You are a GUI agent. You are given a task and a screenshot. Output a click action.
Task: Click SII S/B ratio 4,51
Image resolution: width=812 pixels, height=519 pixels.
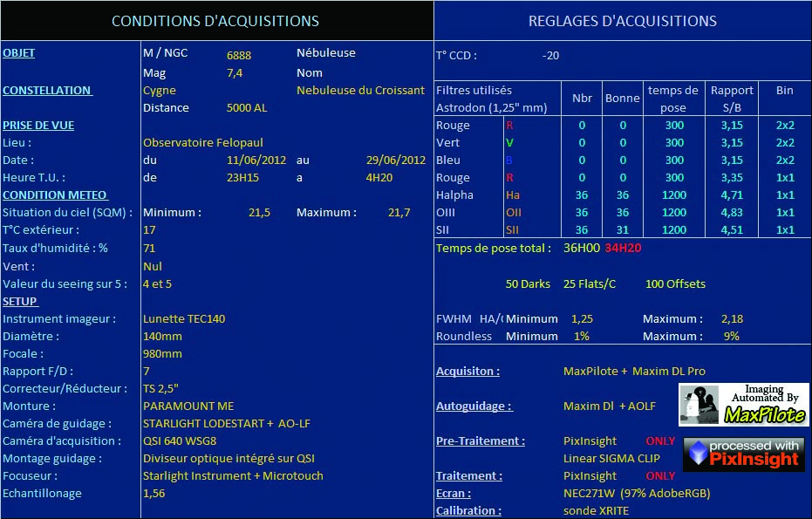pyautogui.click(x=732, y=230)
